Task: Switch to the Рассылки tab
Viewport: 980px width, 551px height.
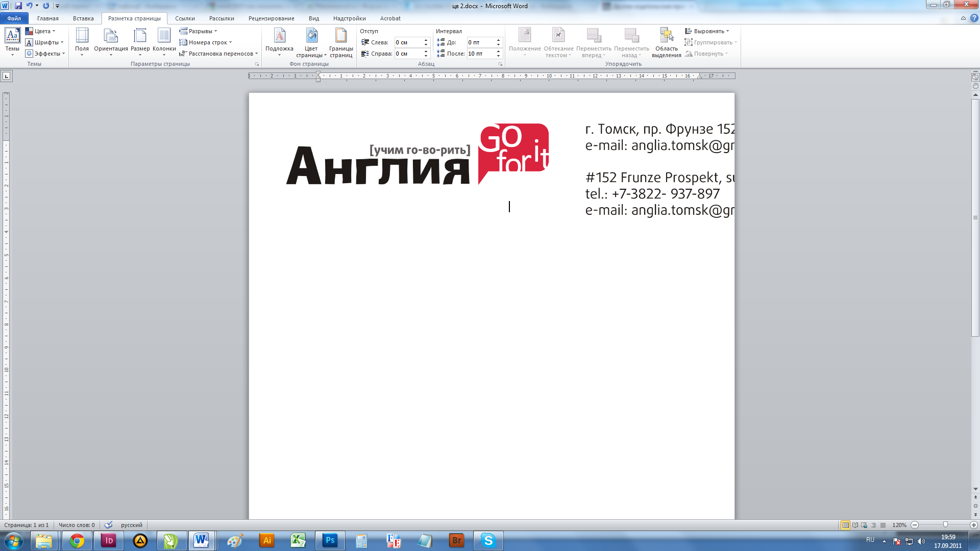Action: (222, 18)
